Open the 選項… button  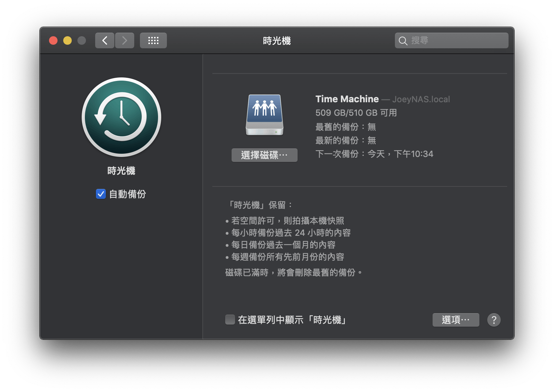456,320
